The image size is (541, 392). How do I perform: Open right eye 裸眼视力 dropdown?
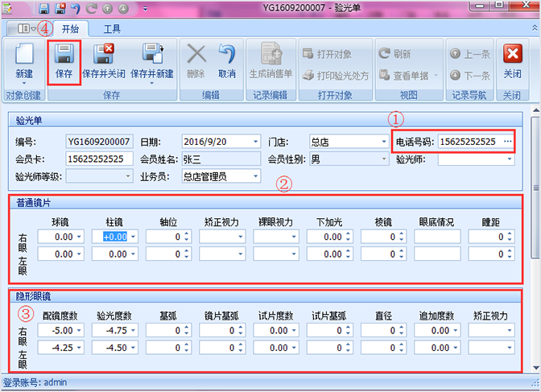coord(294,237)
